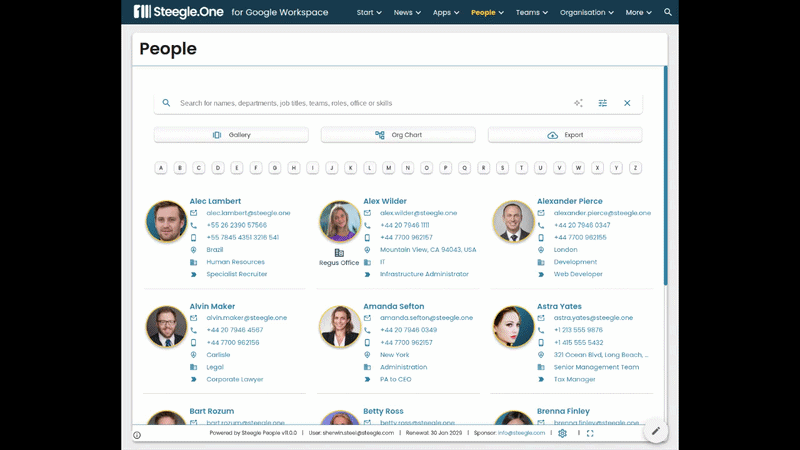This screenshot has height=450, width=800.
Task: Expand the News menu dropdown
Action: [407, 12]
